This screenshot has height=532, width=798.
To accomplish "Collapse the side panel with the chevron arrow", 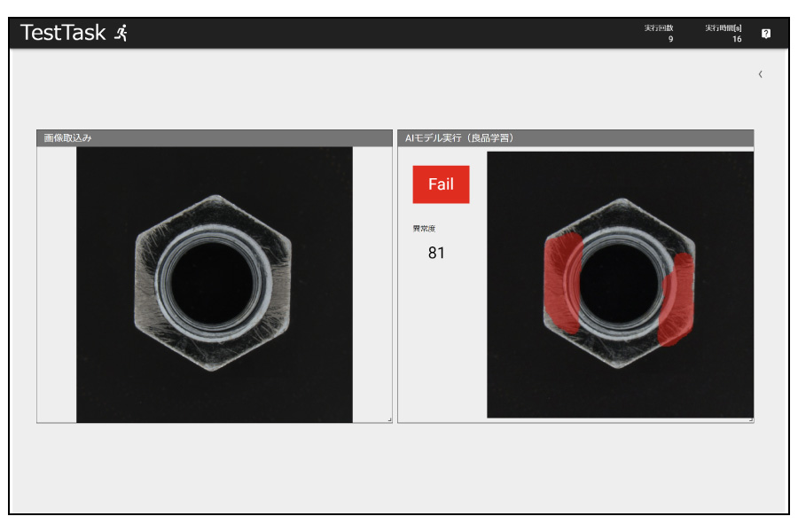I will 761,74.
